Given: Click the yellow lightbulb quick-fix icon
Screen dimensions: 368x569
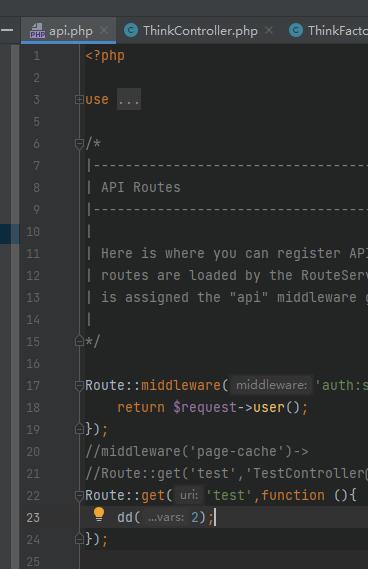Looking at the screenshot, I should pos(99,514).
